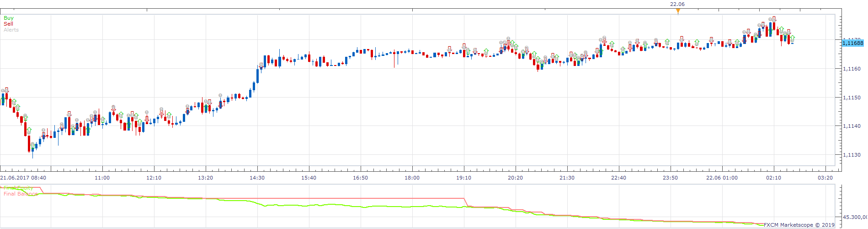Click the 20:20 time axis label
The width and height of the screenshot is (868, 229).
pos(515,178)
